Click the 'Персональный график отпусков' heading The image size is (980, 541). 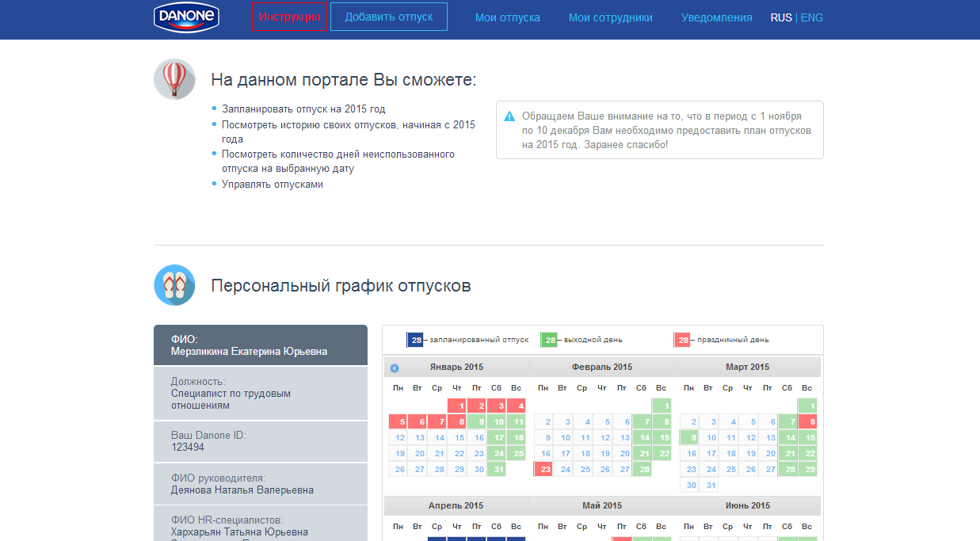coord(341,286)
